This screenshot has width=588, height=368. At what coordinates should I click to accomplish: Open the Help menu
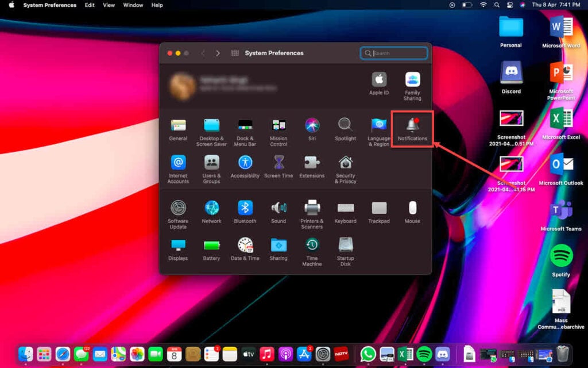click(x=157, y=5)
